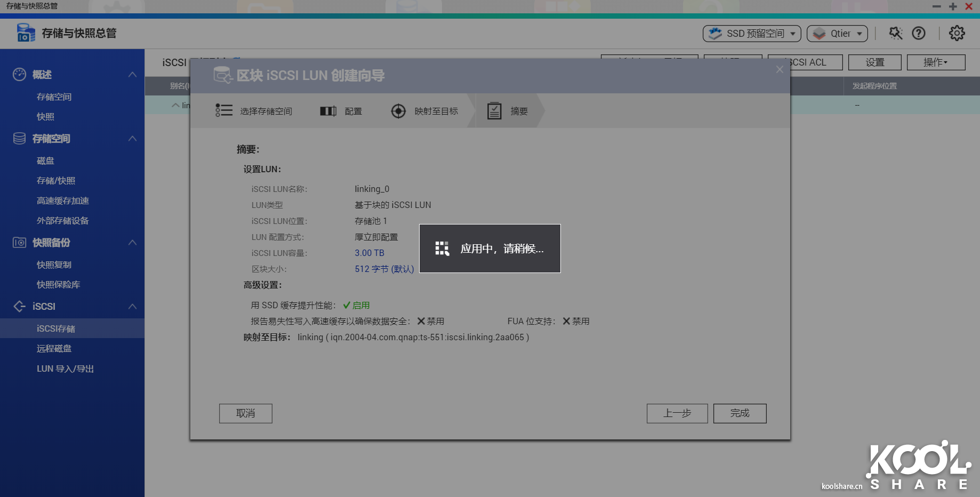Collapse the 概述 sidebar section

tap(132, 75)
